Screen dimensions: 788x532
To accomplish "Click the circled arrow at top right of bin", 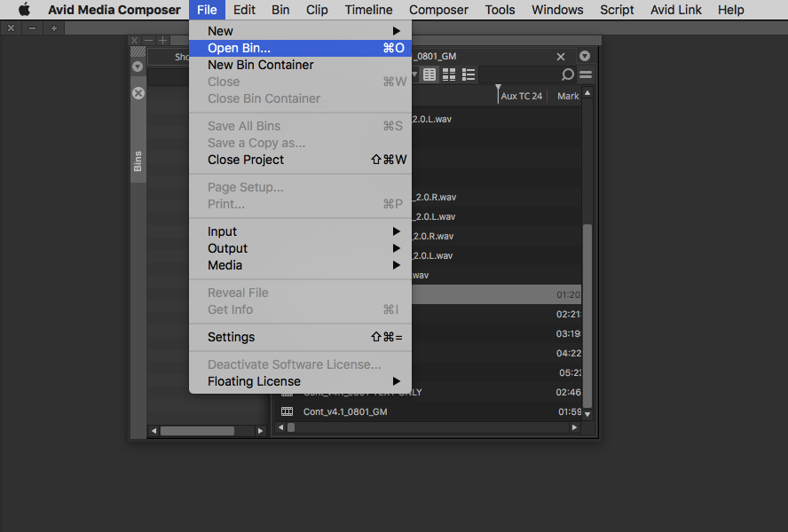I will pos(584,55).
